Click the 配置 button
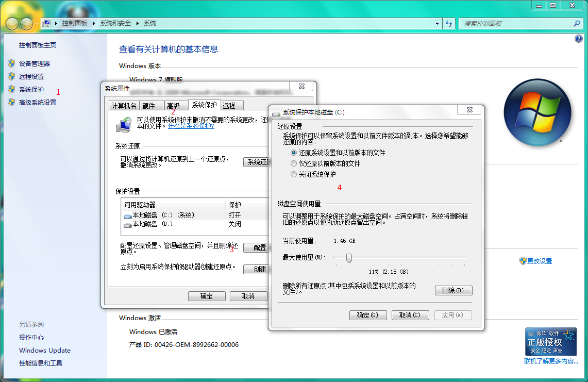Screen dimensions: 588x382 click(256, 247)
